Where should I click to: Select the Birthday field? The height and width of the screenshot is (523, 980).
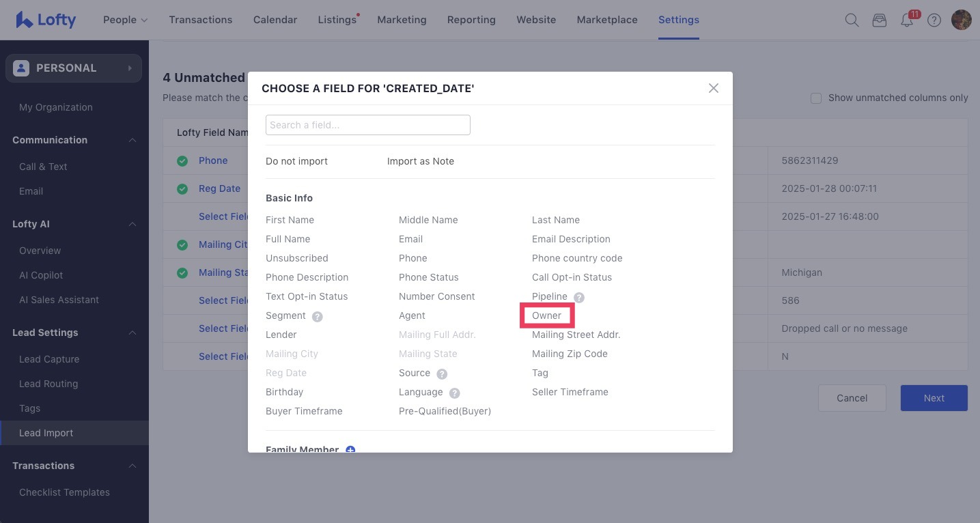click(284, 392)
